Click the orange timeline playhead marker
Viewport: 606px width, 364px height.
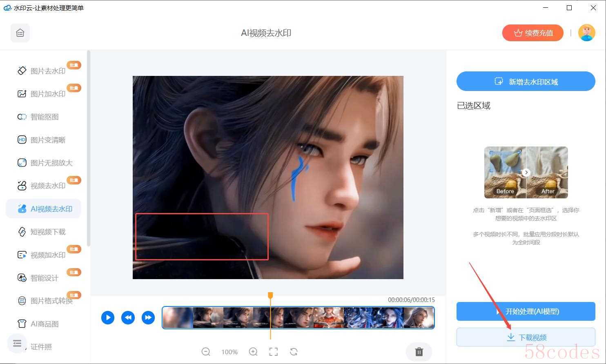click(x=270, y=295)
